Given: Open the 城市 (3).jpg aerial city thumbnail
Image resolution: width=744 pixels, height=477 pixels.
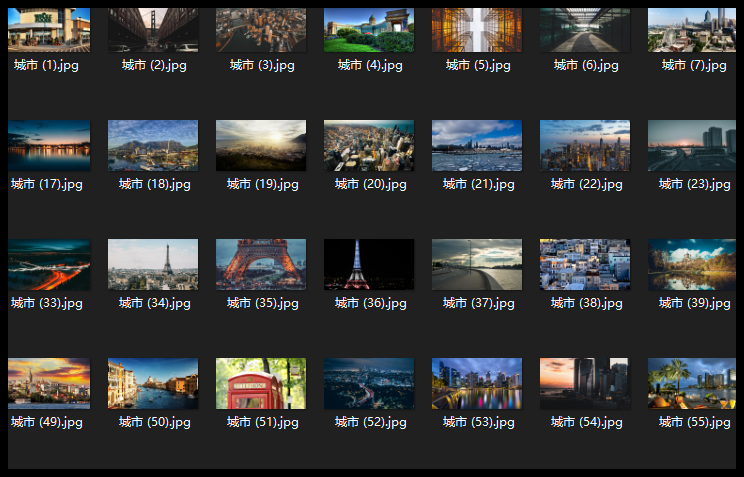Looking at the screenshot, I should pyautogui.click(x=261, y=30).
